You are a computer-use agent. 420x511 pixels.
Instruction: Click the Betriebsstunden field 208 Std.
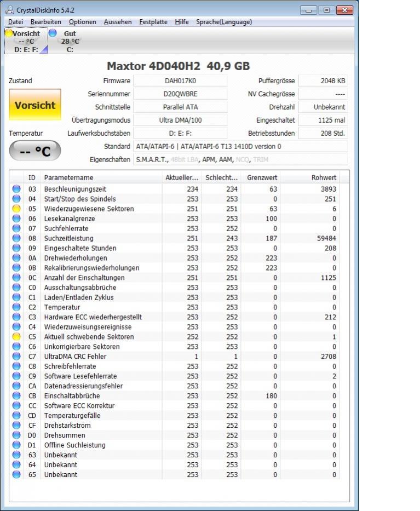(x=323, y=133)
